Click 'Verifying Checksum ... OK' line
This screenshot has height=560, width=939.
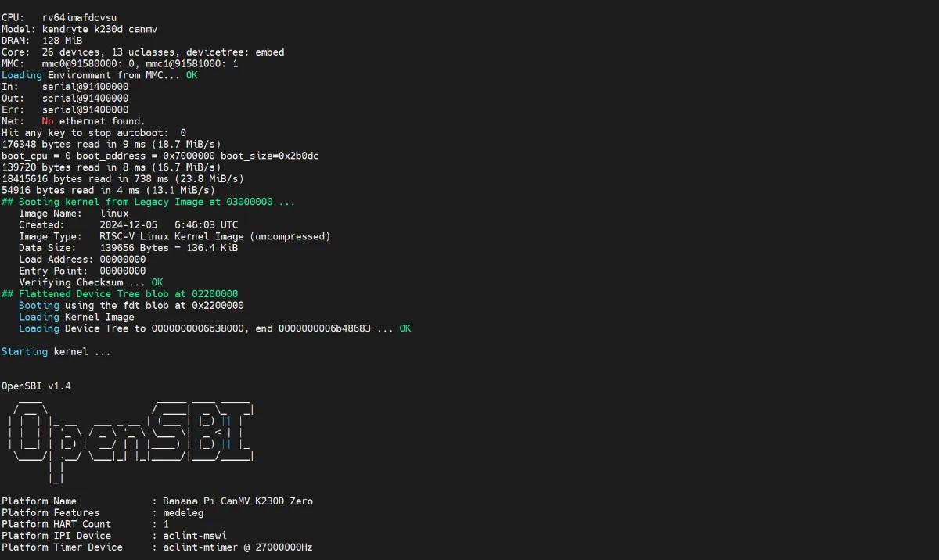pos(91,282)
